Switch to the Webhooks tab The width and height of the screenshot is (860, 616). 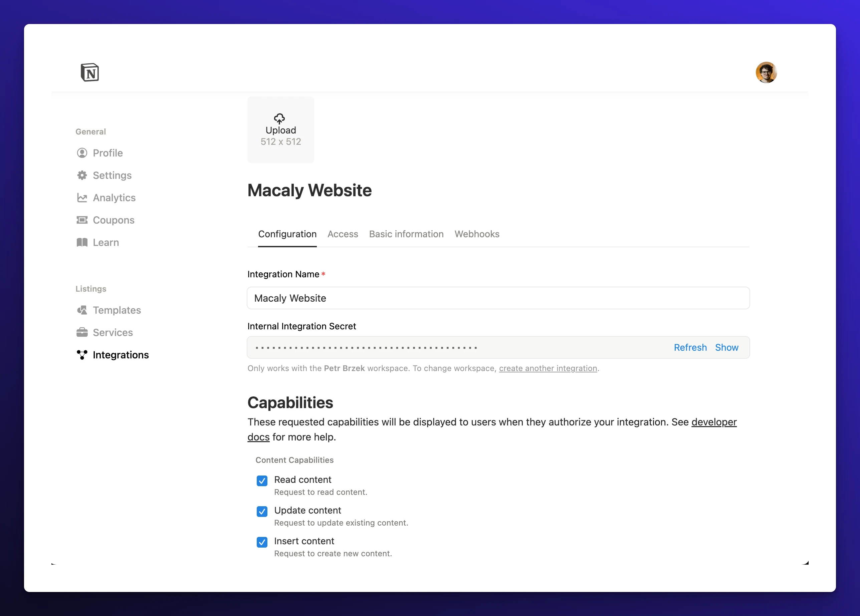coord(477,234)
